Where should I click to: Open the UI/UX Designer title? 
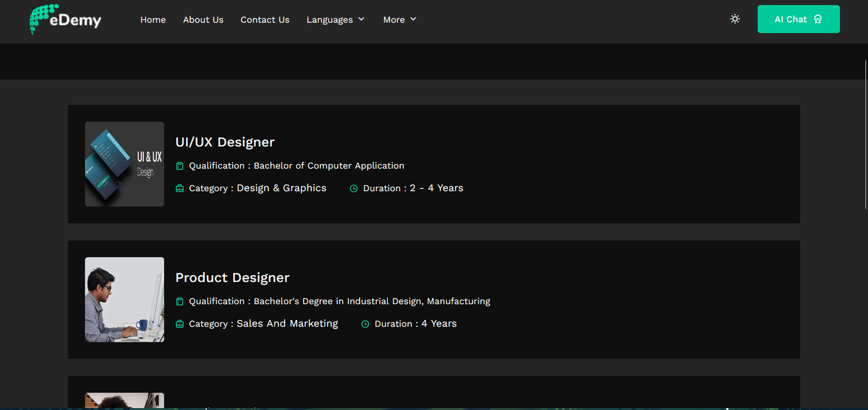[225, 142]
